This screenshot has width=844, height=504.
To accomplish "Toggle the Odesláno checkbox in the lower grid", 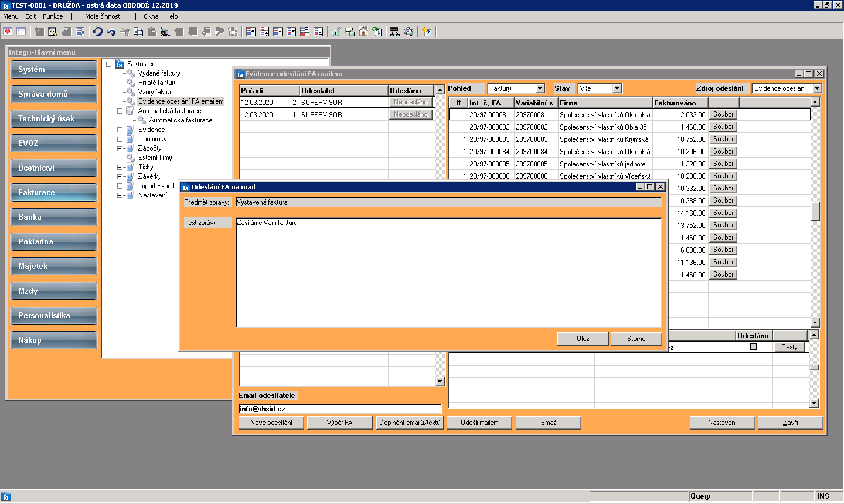I will point(753,347).
